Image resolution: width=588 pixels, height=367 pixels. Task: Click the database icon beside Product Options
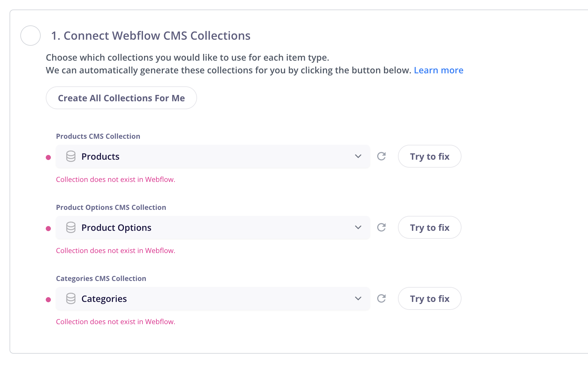click(x=71, y=227)
